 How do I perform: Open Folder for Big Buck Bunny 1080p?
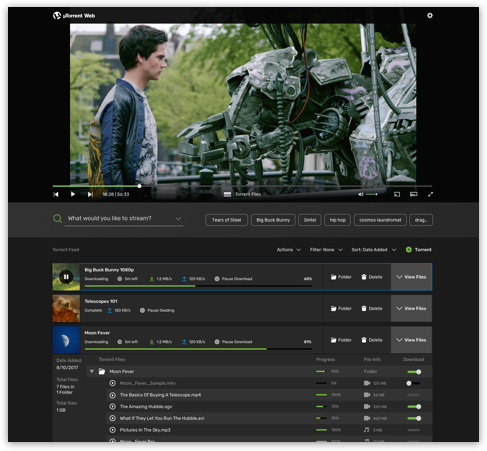coord(341,277)
